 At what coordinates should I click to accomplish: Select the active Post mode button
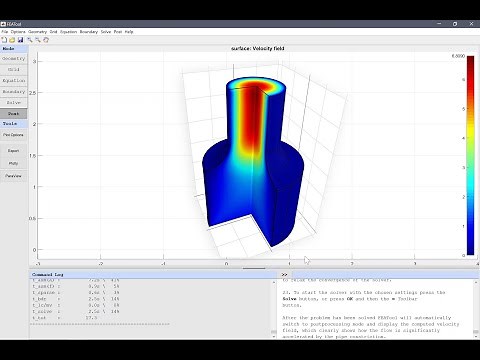pyautogui.click(x=14, y=114)
